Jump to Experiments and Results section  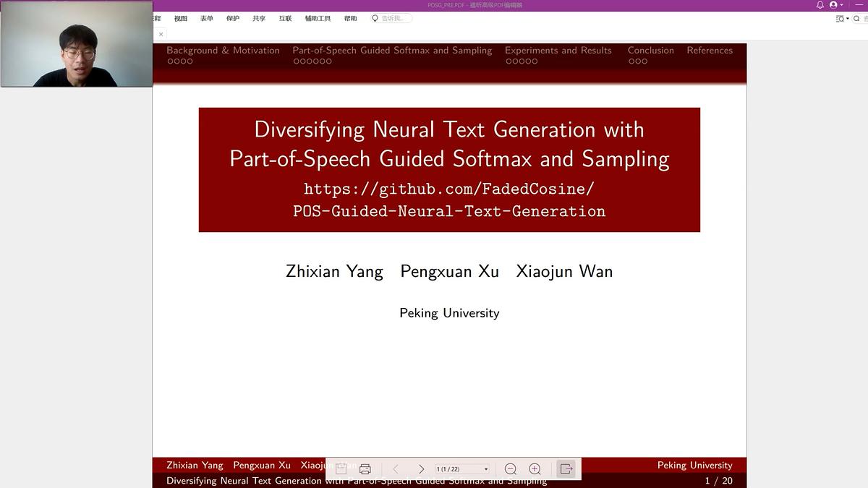tap(558, 51)
